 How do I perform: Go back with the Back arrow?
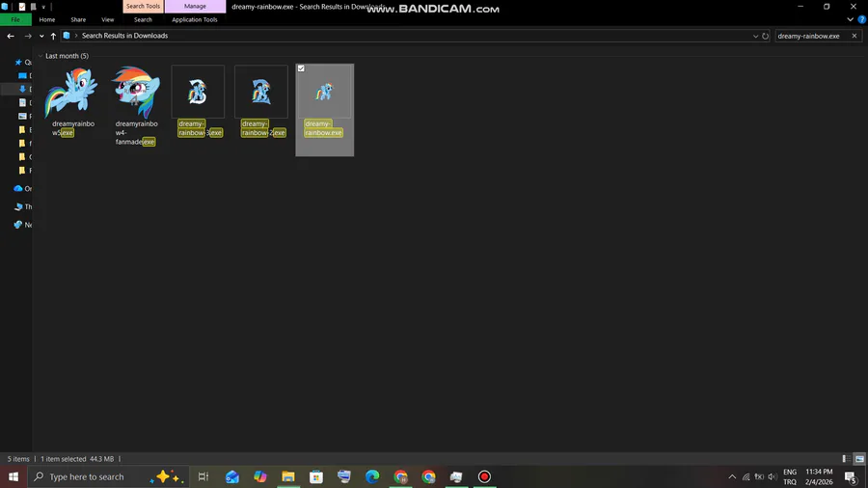coord(11,36)
